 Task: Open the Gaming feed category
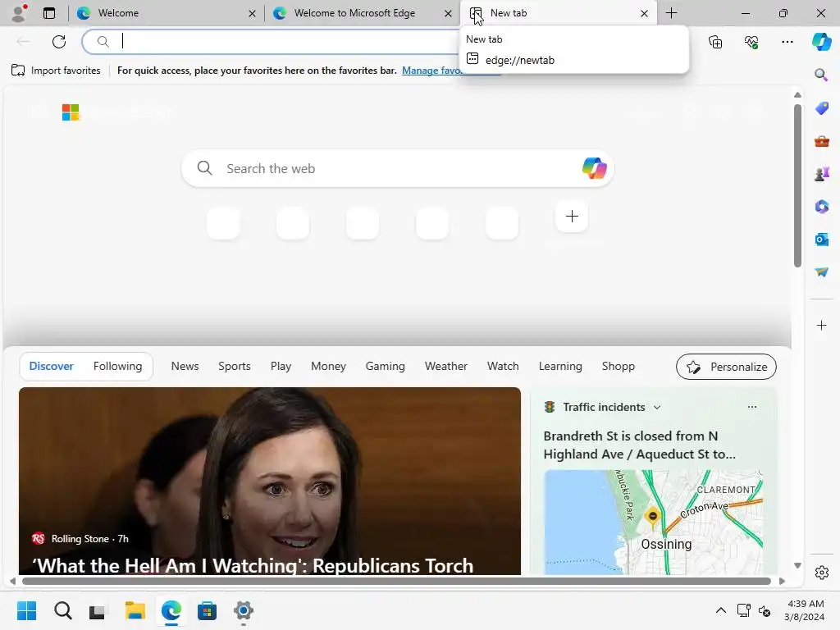tap(386, 366)
